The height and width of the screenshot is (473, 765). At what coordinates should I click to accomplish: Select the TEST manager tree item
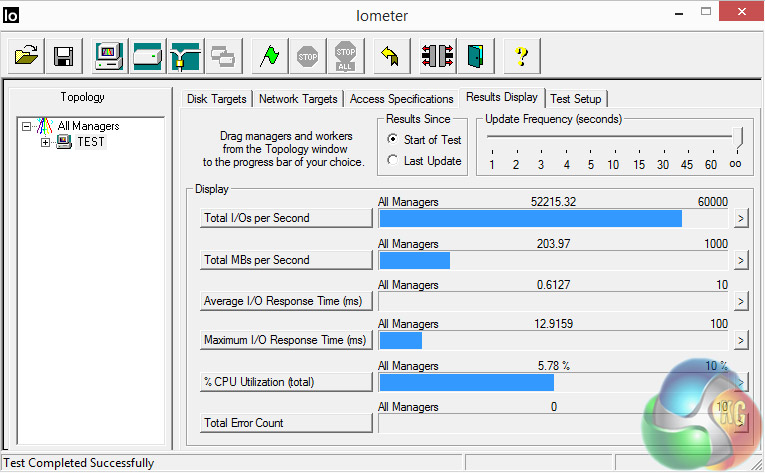tap(91, 142)
